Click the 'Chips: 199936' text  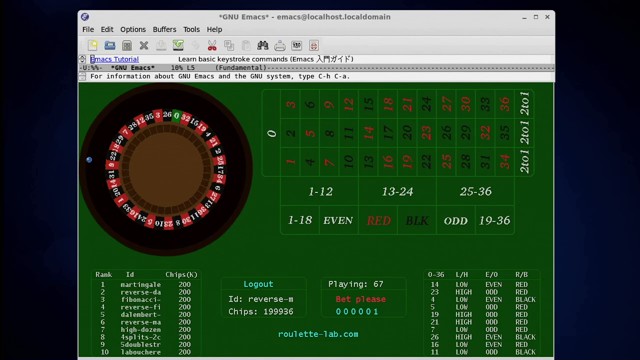click(x=261, y=312)
